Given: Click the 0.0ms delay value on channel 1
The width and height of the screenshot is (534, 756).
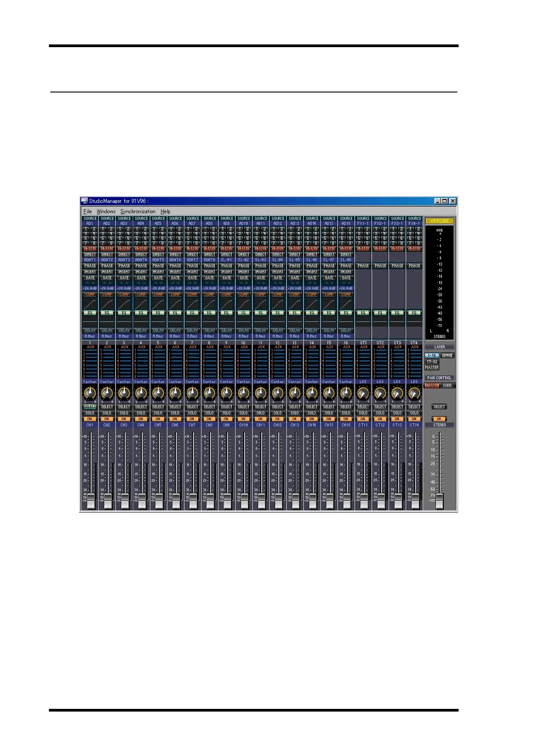Looking at the screenshot, I should click(90, 336).
